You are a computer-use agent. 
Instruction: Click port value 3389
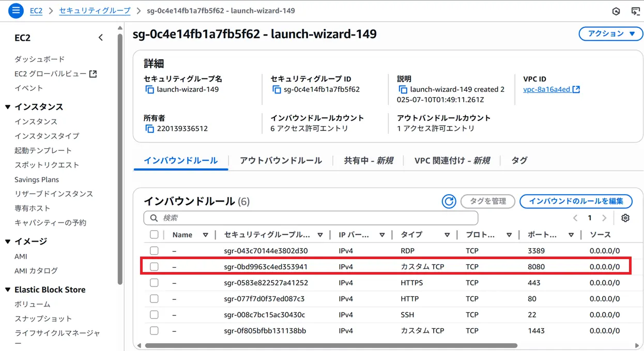click(x=536, y=251)
